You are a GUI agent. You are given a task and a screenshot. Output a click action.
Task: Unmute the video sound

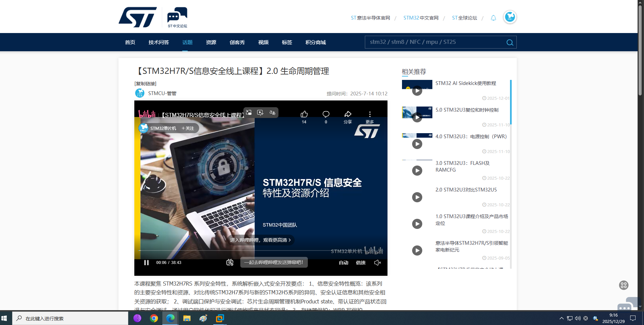(378, 263)
